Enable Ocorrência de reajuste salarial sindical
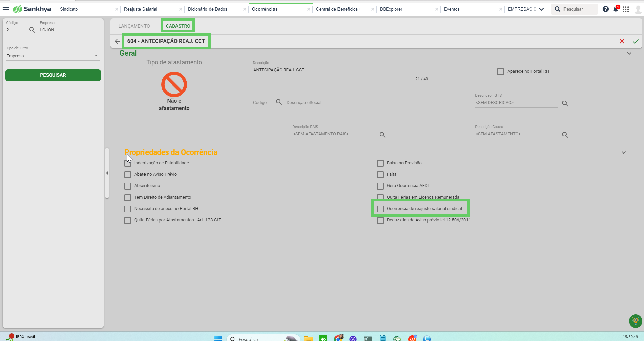 point(380,209)
